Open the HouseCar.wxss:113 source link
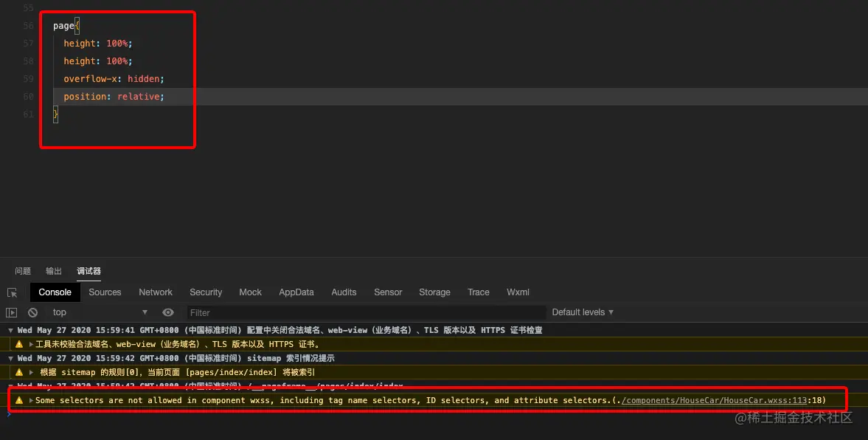 click(x=714, y=400)
